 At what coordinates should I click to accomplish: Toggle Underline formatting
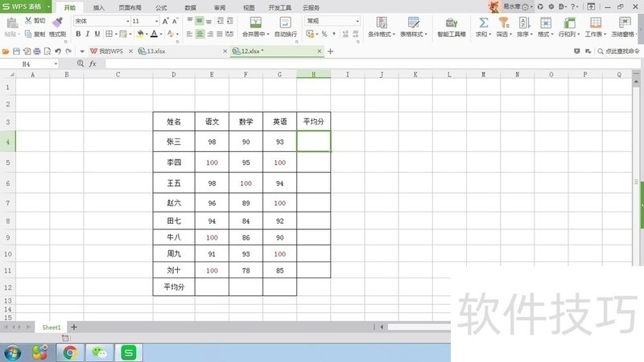[97, 34]
